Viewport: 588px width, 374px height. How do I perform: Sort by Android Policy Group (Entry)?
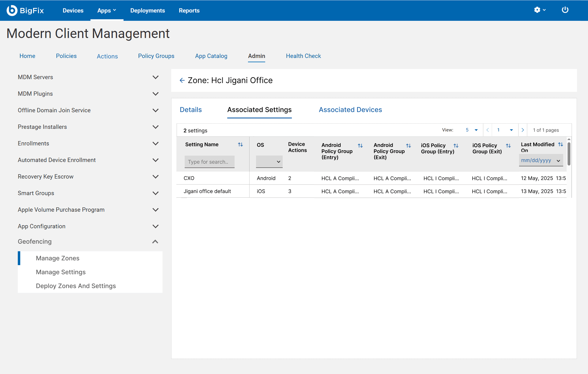[x=360, y=146]
